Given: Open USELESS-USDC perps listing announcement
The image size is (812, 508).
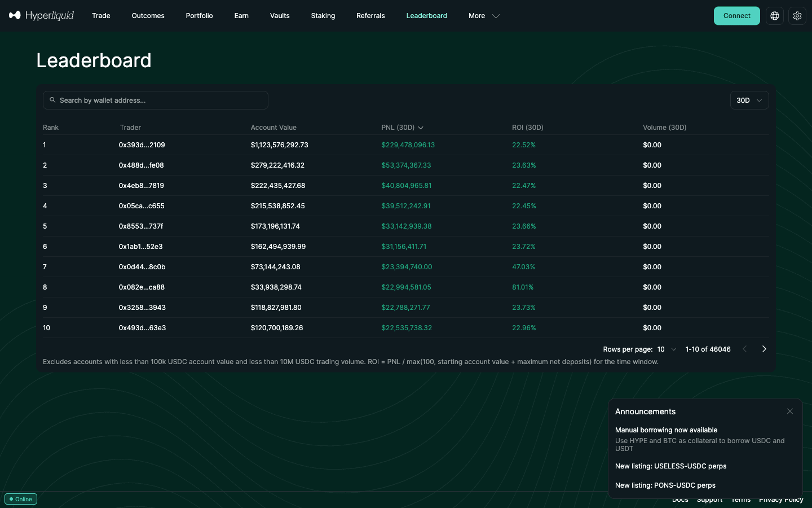Looking at the screenshot, I should click(670, 466).
